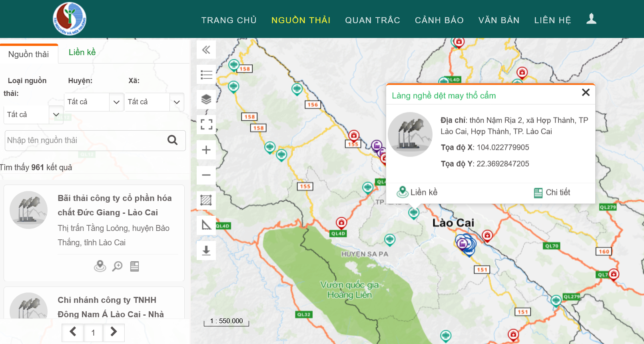The height and width of the screenshot is (344, 644).
Task: Click Liền kề in the popup
Action: pos(417,193)
